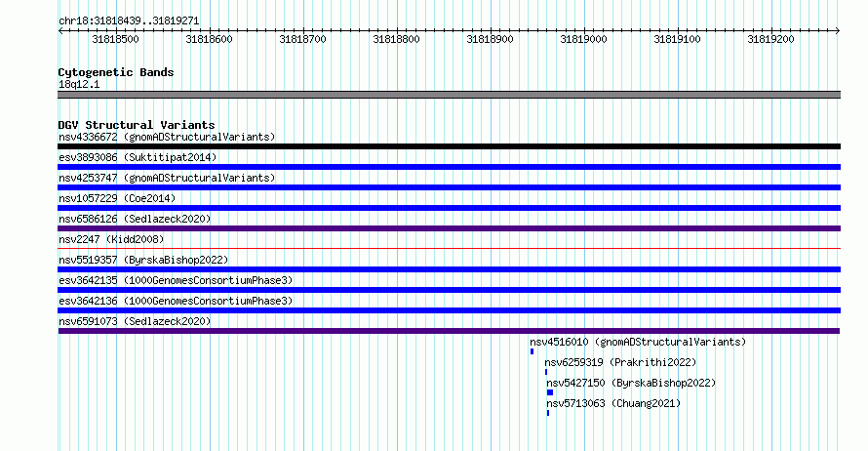This screenshot has height=451, width=868.
Task: Click the blue esv3642136 variant bar
Action: pyautogui.click(x=449, y=310)
